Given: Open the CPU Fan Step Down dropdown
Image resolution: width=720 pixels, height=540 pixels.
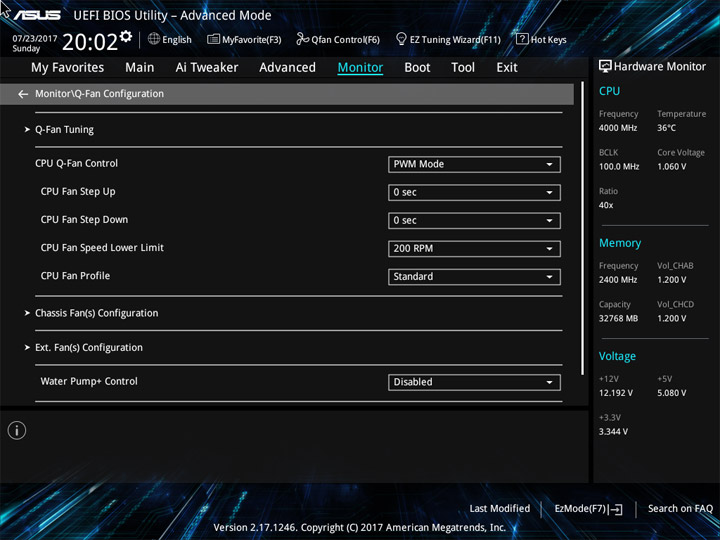Looking at the screenshot, I should pos(474,220).
